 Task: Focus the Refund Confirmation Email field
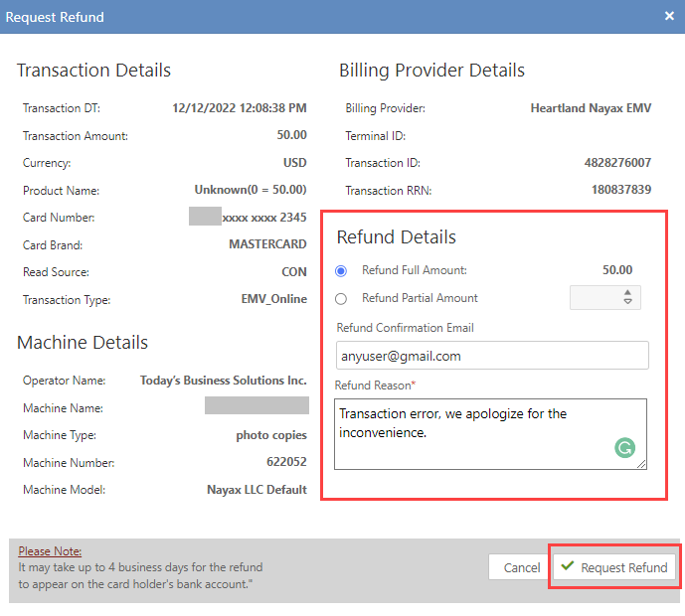pyautogui.click(x=492, y=356)
